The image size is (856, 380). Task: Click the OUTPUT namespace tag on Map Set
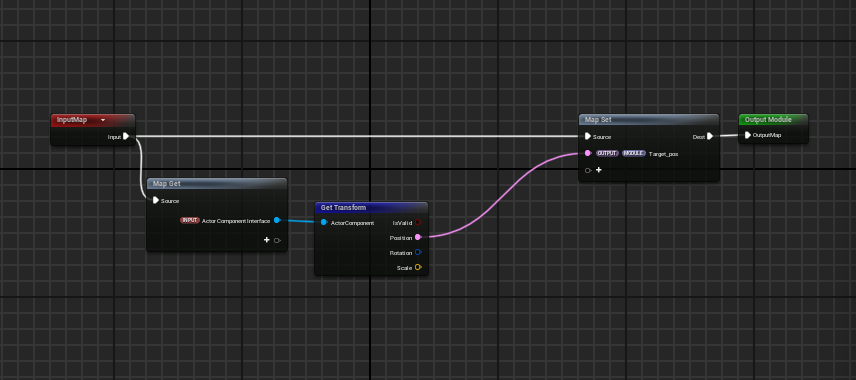click(607, 153)
